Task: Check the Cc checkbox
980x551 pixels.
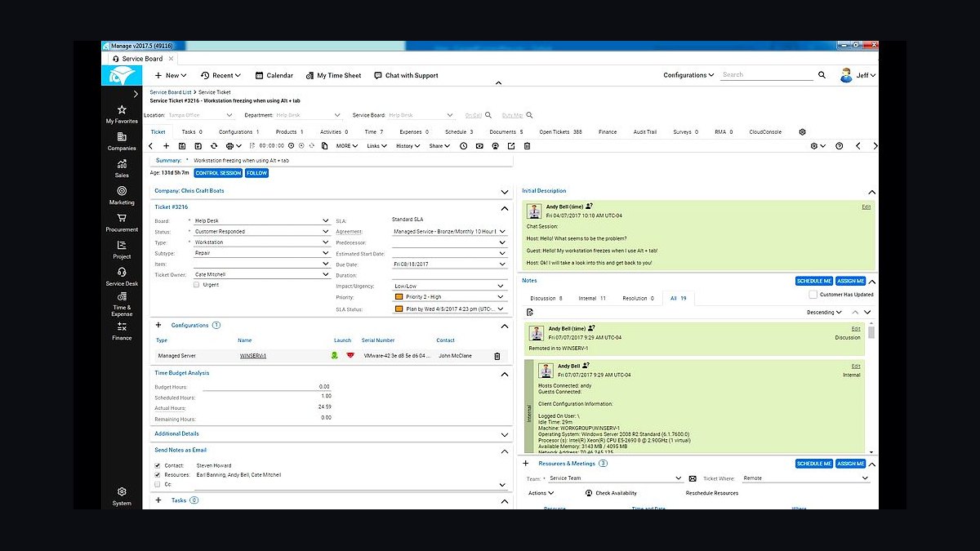Action: [x=157, y=484]
